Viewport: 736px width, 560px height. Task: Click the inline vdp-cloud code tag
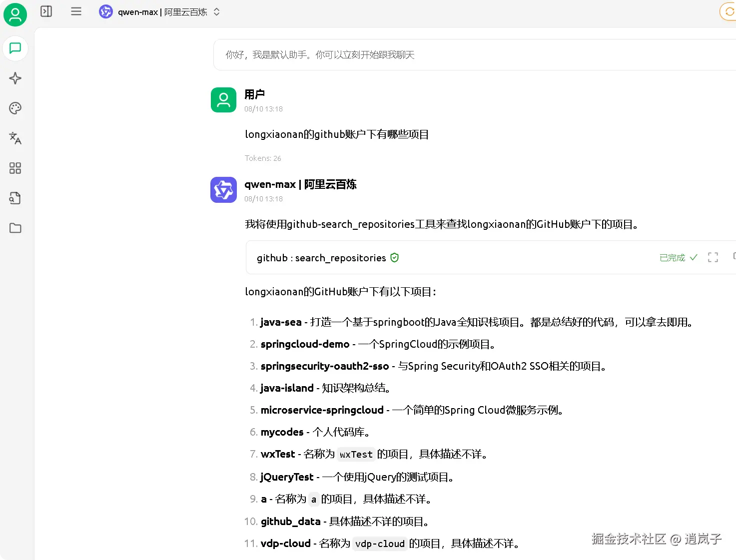(380, 544)
